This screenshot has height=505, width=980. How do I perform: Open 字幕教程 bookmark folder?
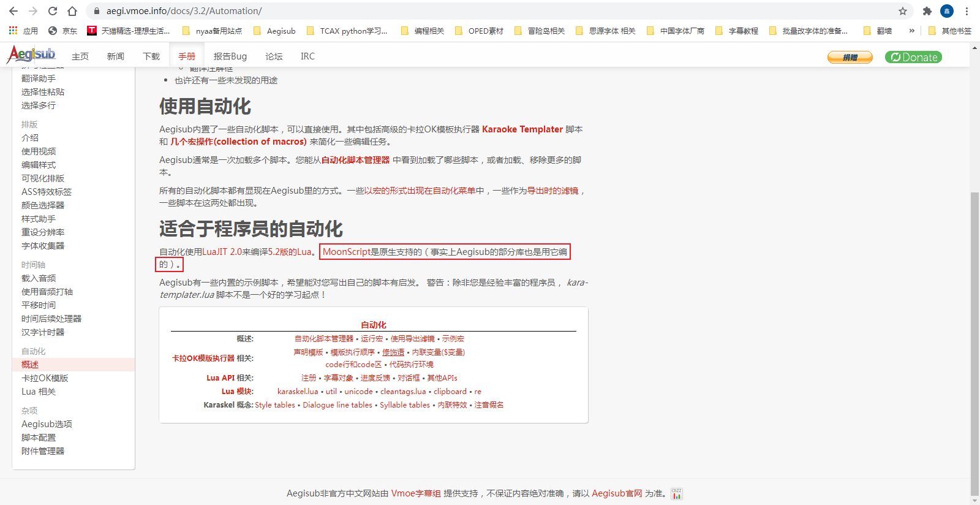point(737,31)
